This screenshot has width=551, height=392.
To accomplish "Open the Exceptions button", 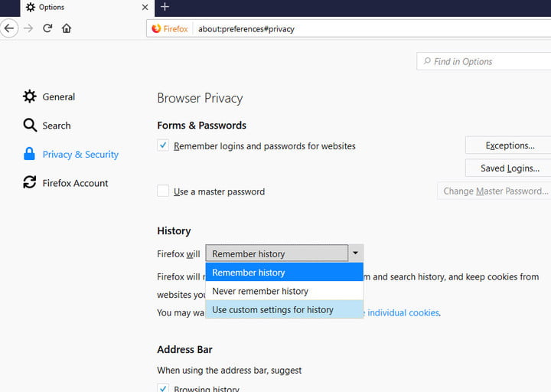I will [x=509, y=145].
